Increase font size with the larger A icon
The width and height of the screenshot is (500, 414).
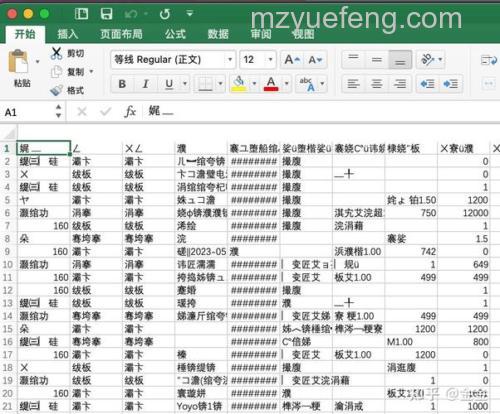click(292, 60)
